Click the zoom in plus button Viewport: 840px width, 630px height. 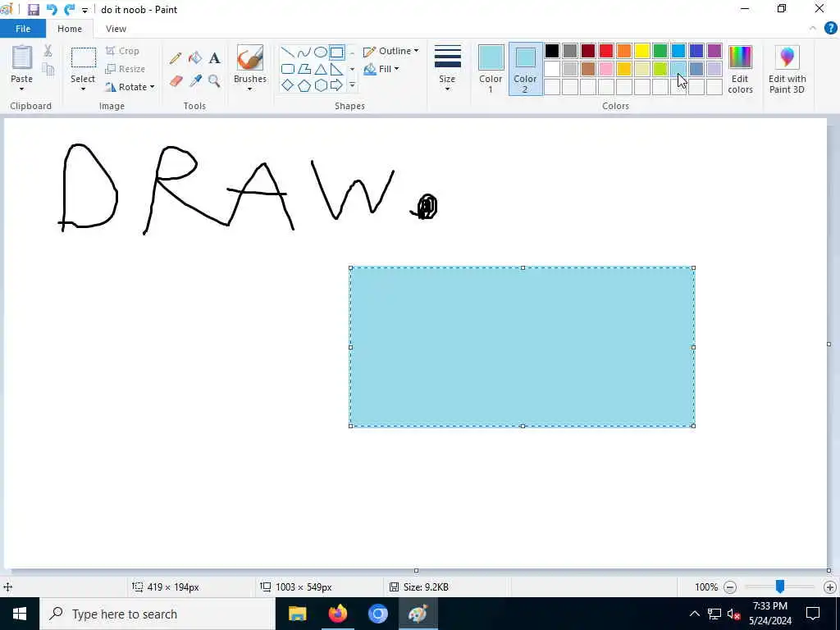click(x=830, y=587)
